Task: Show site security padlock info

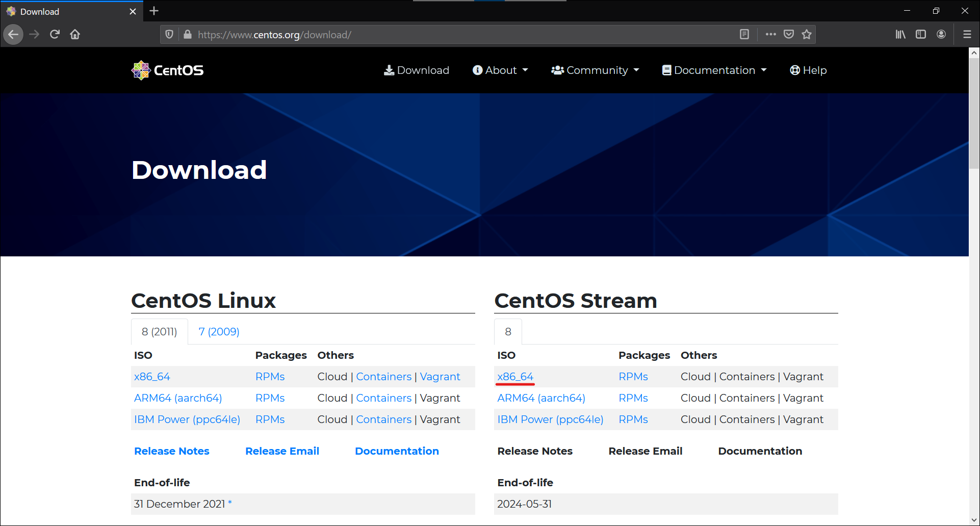Action: (187, 35)
